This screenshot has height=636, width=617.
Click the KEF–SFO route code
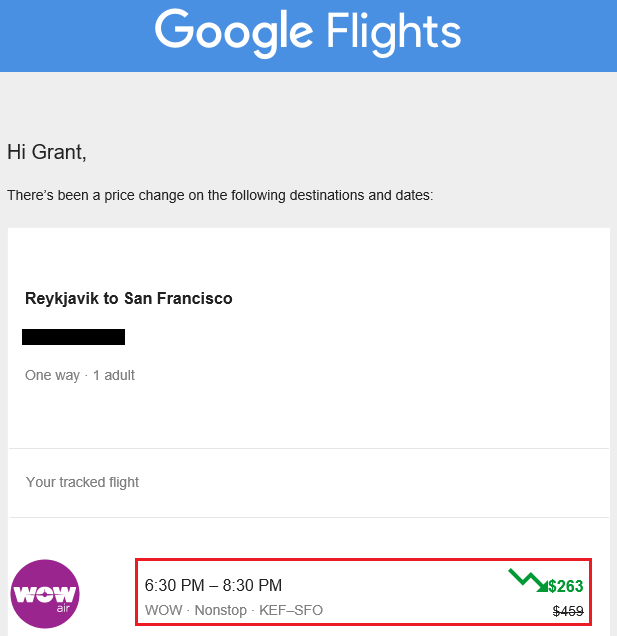[291, 610]
